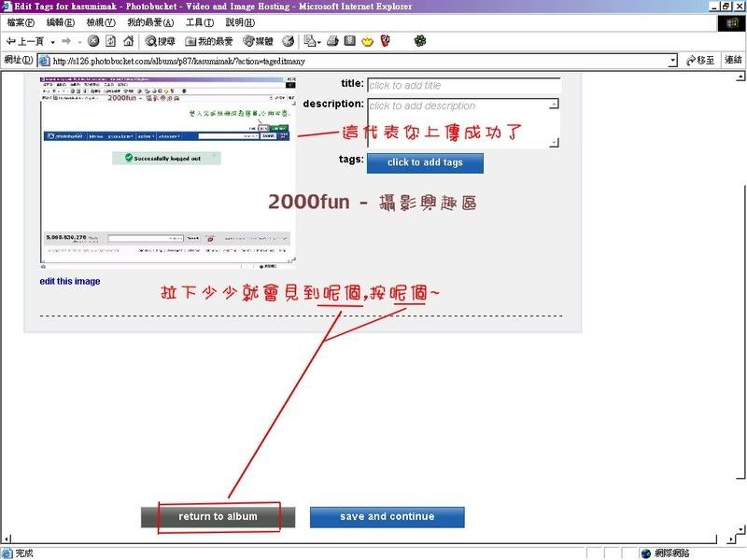Click the title input field
Screen dimensions: 747x560
(x=463, y=85)
